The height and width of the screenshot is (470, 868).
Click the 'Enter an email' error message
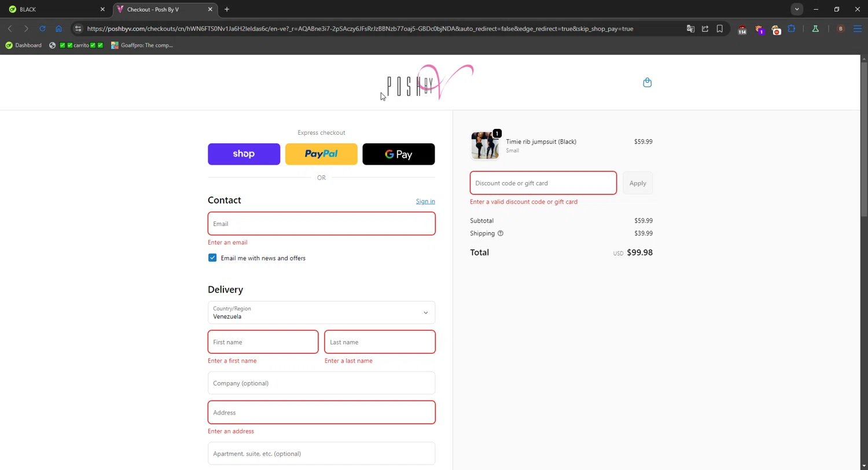tap(227, 242)
